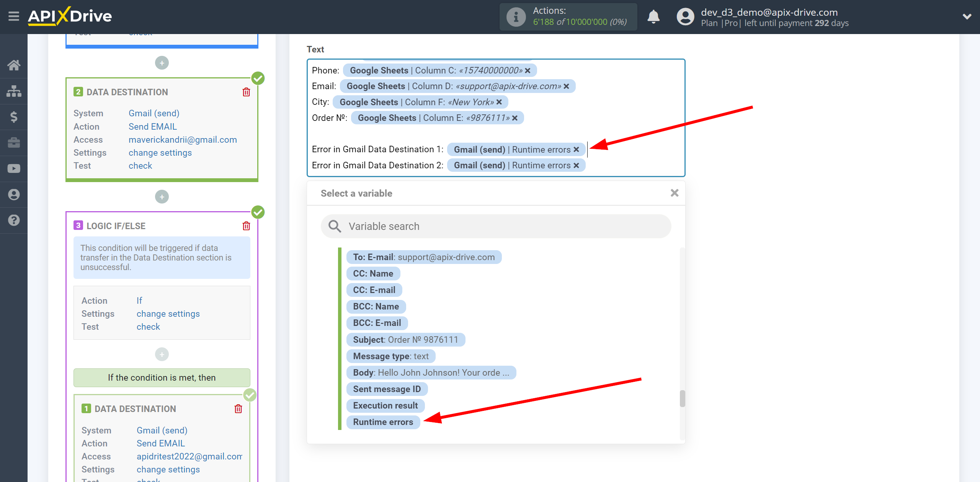Close the Select a variable panel

coord(675,193)
